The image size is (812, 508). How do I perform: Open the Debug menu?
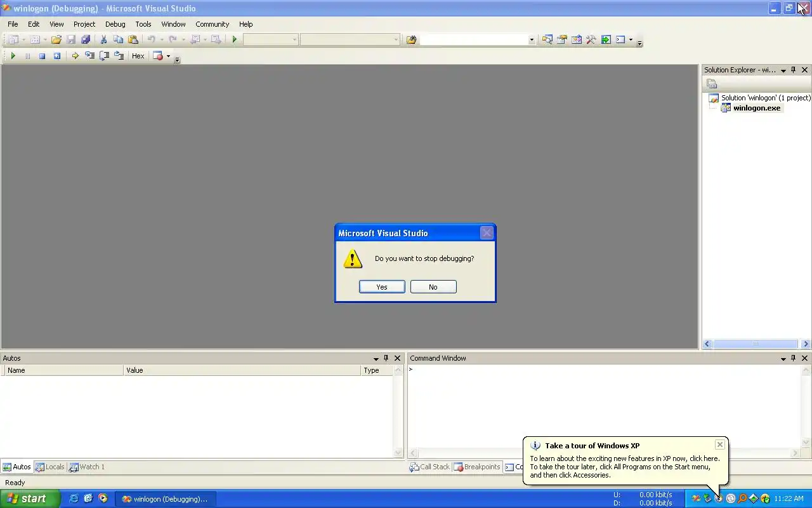(x=115, y=24)
